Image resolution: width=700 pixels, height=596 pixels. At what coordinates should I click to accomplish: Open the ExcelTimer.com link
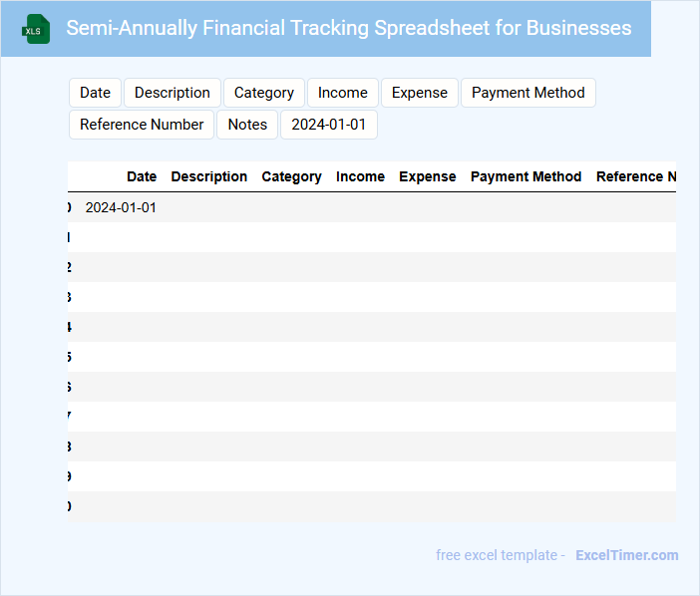[x=626, y=555]
